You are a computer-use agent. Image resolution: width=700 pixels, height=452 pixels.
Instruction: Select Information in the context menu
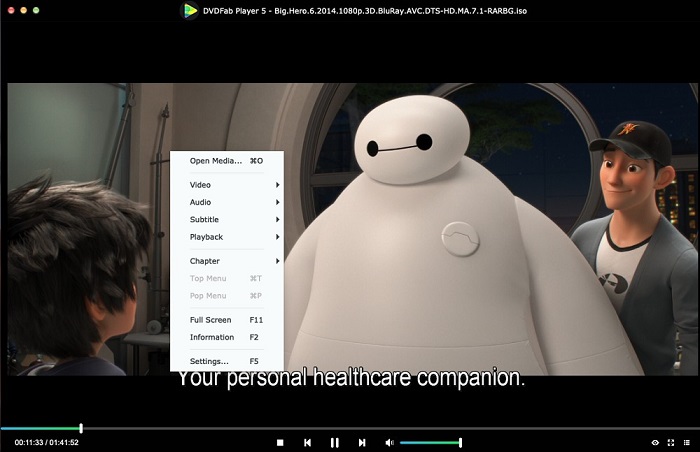tap(227, 337)
